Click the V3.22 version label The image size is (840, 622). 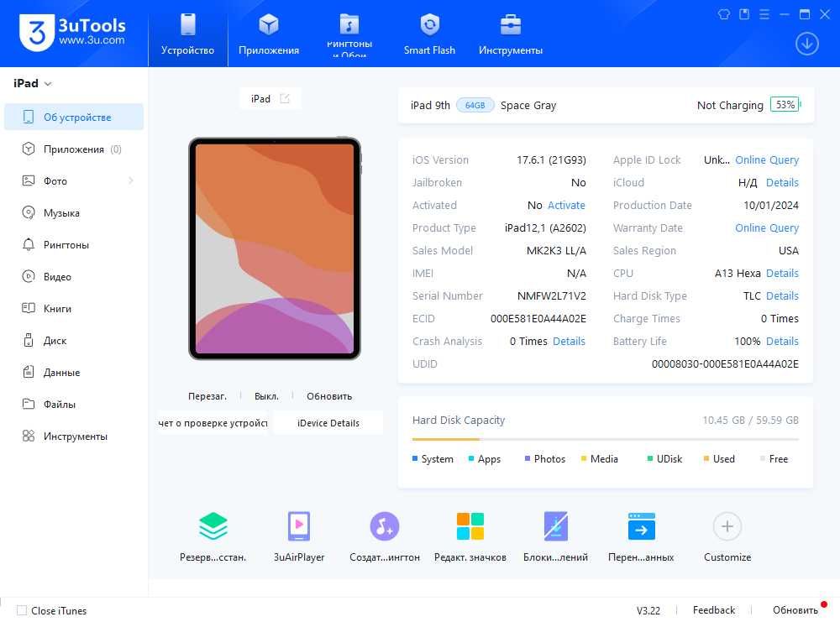coord(648,610)
